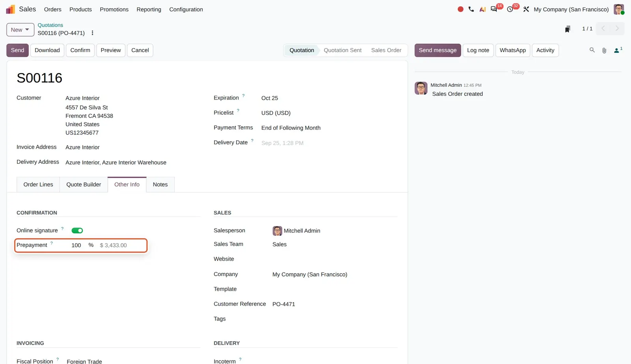Image resolution: width=631 pixels, height=364 pixels.
Task: Confirm the quotation
Action: [80, 50]
